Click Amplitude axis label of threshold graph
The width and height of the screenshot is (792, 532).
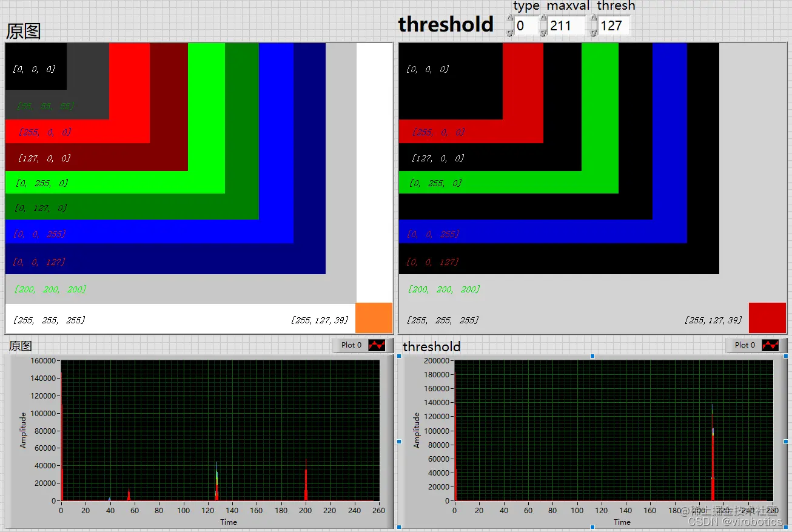pos(417,429)
